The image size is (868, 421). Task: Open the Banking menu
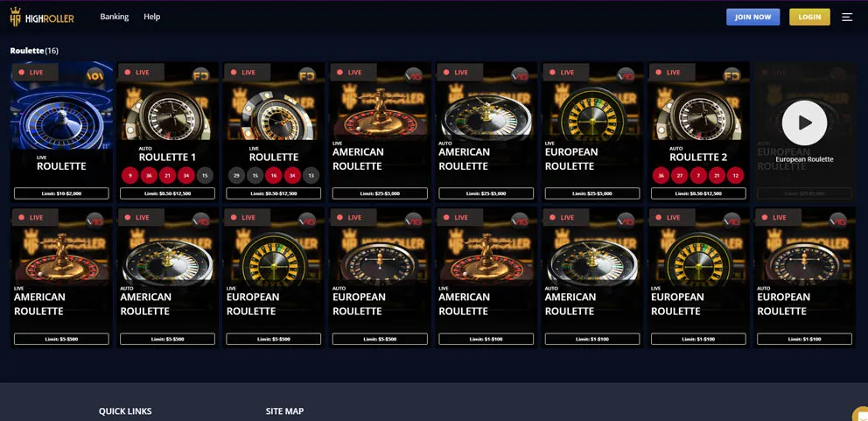[114, 17]
